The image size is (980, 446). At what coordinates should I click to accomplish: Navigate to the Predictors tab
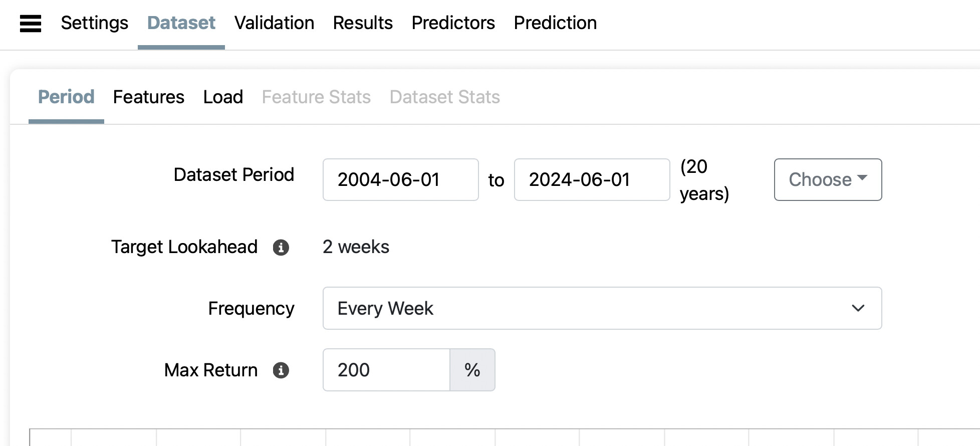(453, 23)
